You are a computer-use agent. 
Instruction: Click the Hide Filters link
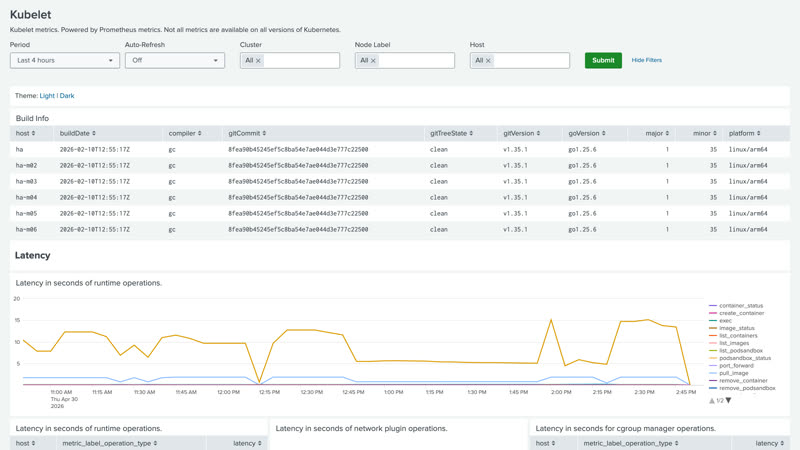[646, 60]
